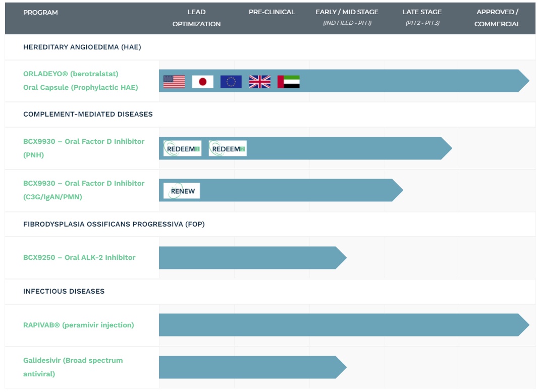This screenshot has width=538, height=392.
Task: Open the BCX9250 Oral ALK-2 Inhibitor link
Action: [79, 257]
